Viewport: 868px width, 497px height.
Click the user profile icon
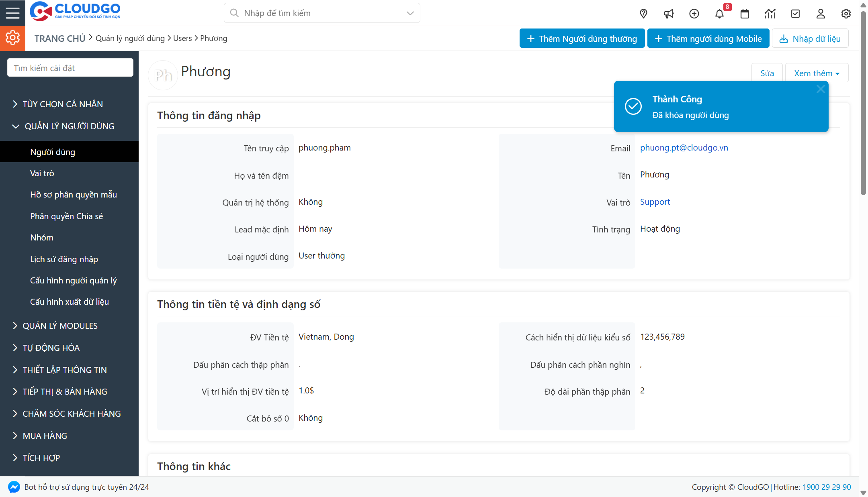[821, 14]
